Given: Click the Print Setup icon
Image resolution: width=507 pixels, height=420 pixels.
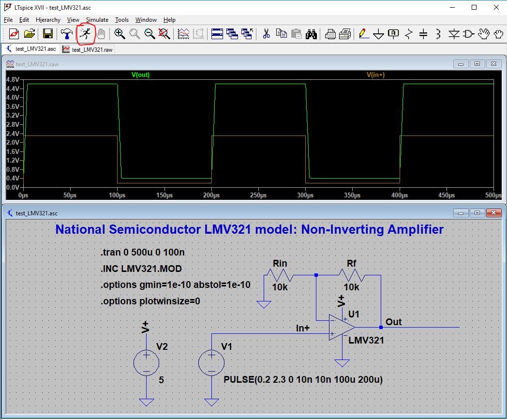Looking at the screenshot, I should [x=330, y=33].
